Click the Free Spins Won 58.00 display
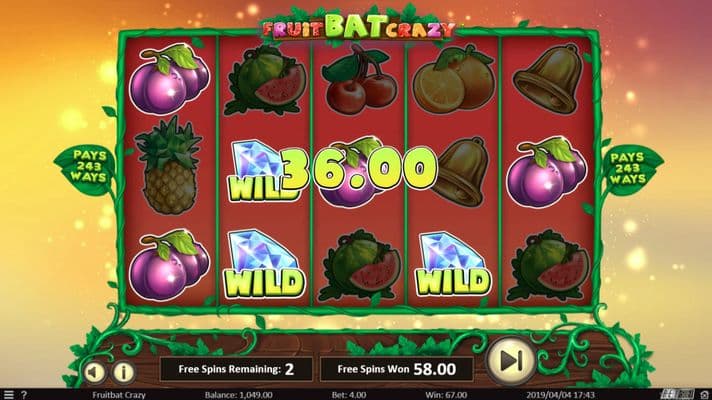 pyautogui.click(x=396, y=369)
